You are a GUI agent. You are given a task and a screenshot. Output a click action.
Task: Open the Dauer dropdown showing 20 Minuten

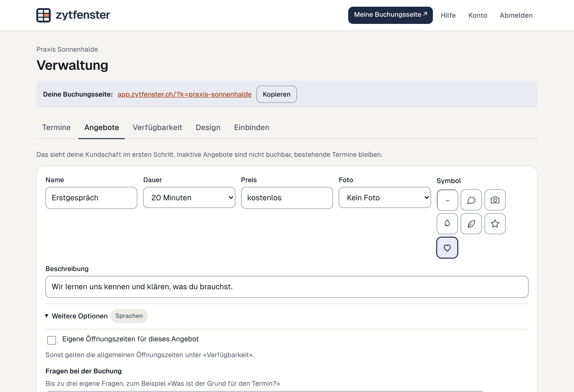click(x=189, y=197)
